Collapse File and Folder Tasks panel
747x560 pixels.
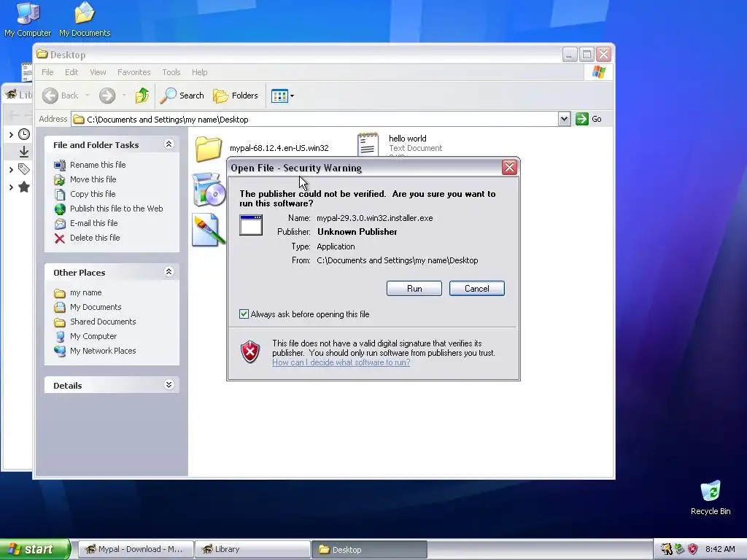(169, 144)
